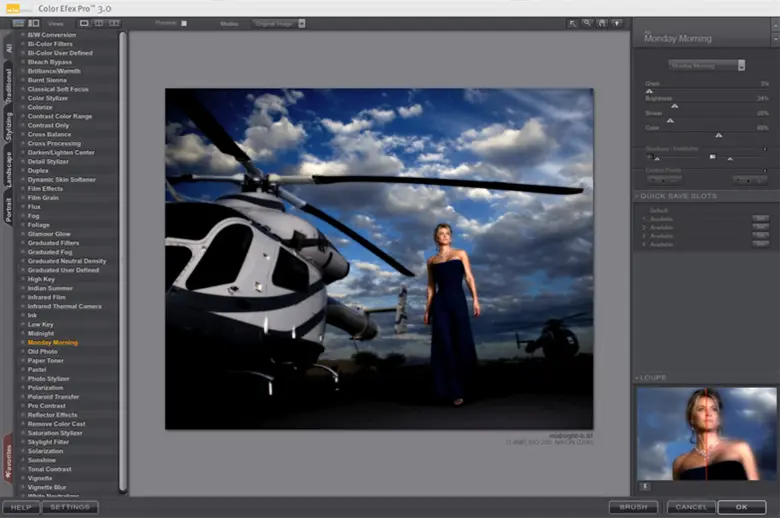Collapse the Quick Save Slots panel
This screenshot has height=518, width=780.
point(637,196)
